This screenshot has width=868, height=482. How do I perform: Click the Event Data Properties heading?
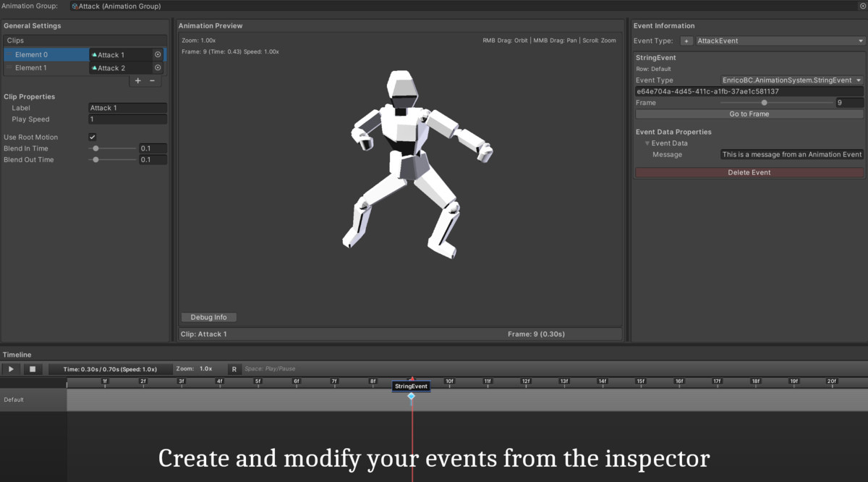point(673,132)
